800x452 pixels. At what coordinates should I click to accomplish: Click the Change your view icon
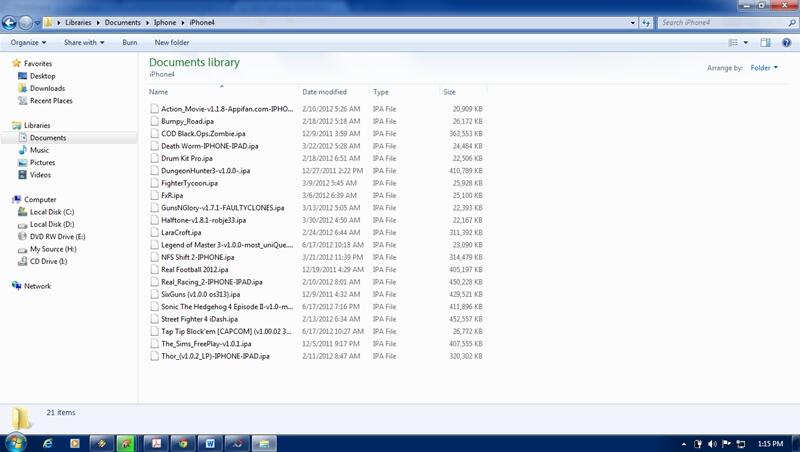[x=733, y=42]
